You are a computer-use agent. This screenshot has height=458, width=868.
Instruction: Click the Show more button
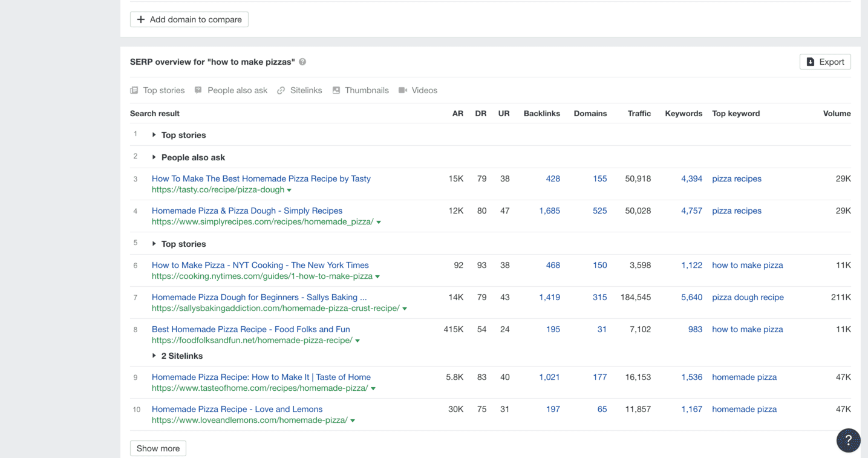tap(158, 448)
